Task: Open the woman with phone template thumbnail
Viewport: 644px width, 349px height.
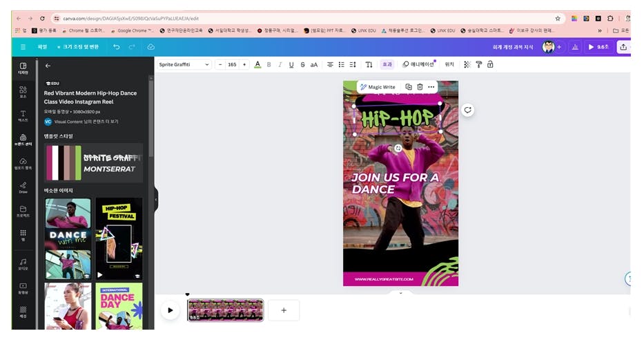Action: [68, 306]
